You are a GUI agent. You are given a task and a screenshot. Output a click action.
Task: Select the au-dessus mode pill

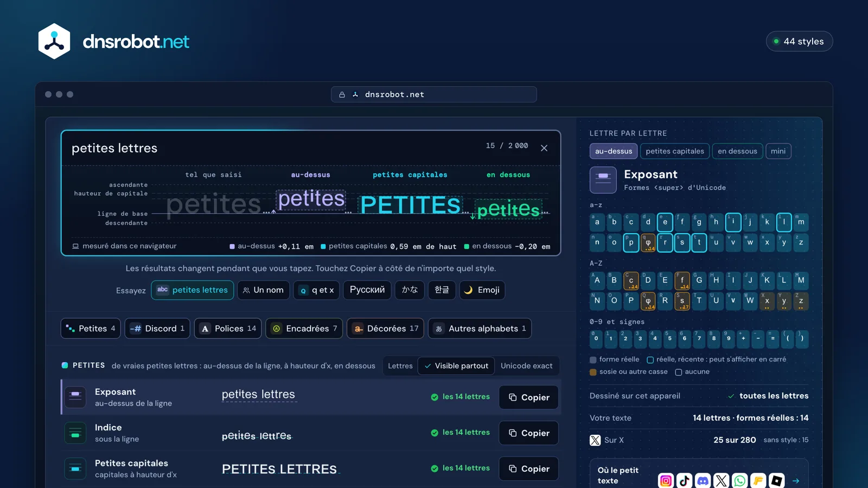614,151
